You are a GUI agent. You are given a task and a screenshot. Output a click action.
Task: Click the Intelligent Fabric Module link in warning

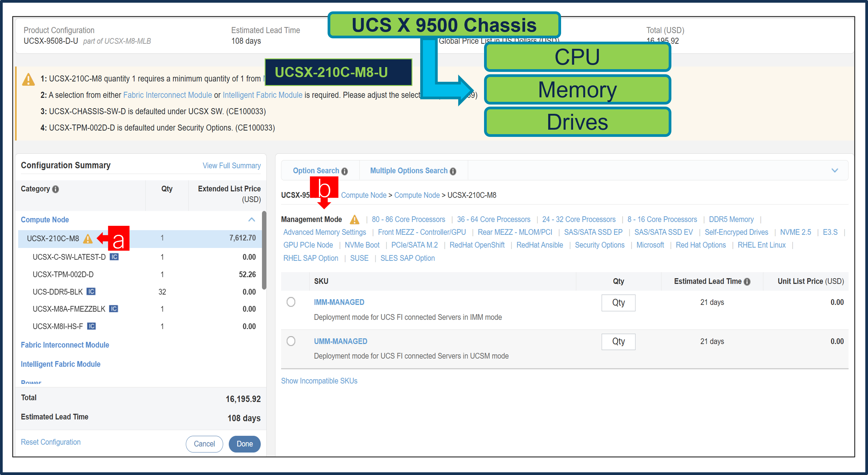263,95
